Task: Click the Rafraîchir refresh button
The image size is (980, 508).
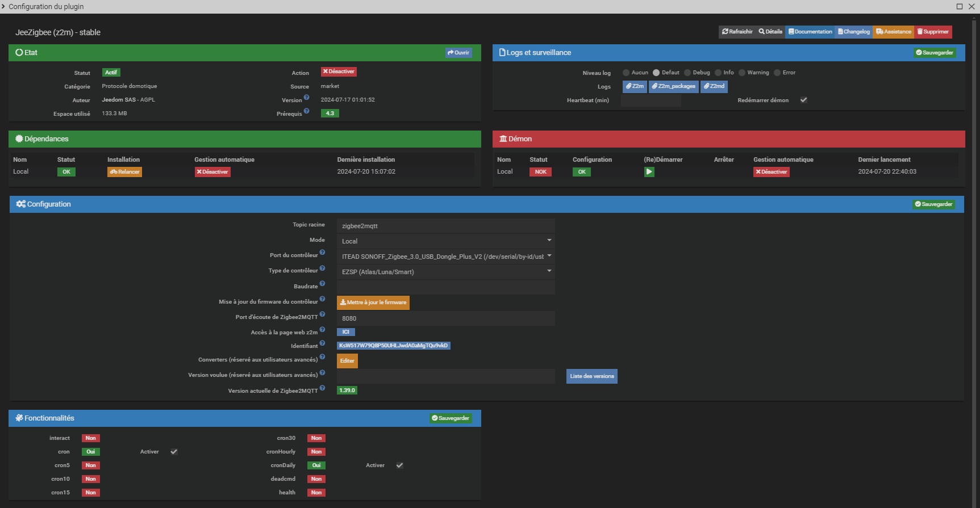Action: tap(737, 32)
